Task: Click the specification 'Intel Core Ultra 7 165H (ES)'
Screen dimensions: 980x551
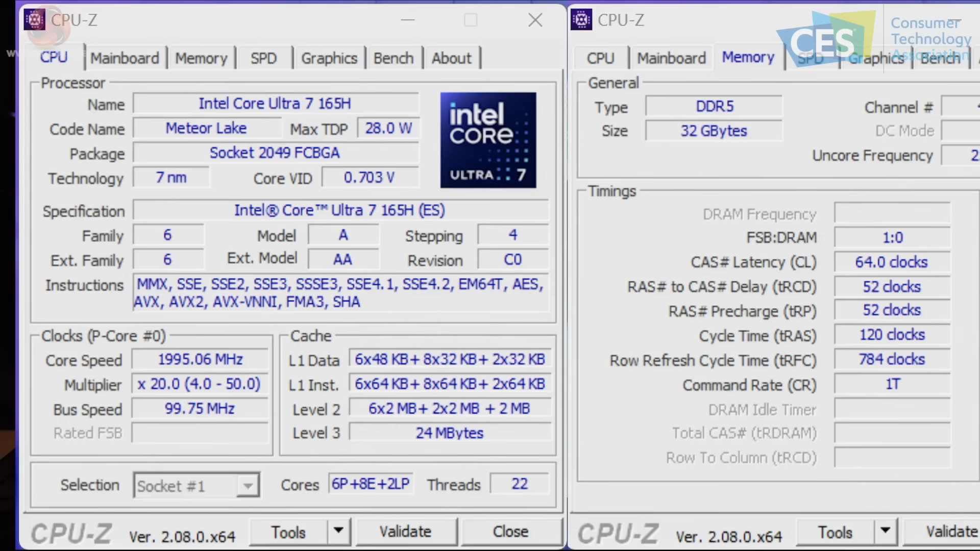Action: 340,210
